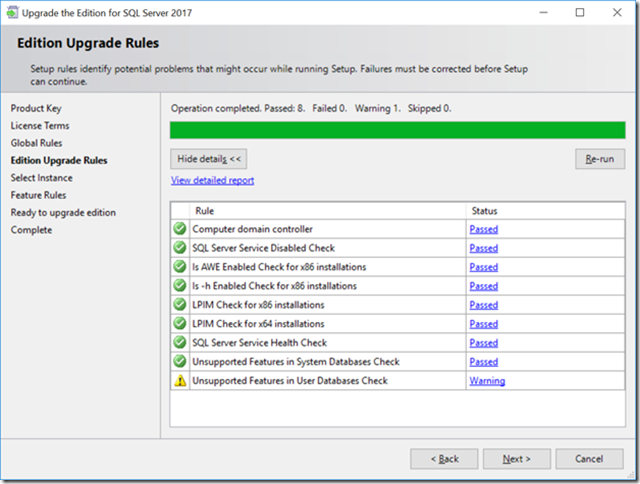Image resolution: width=640 pixels, height=484 pixels.
Task: Click green check icon for LPIM Check x64
Action: tap(180, 324)
